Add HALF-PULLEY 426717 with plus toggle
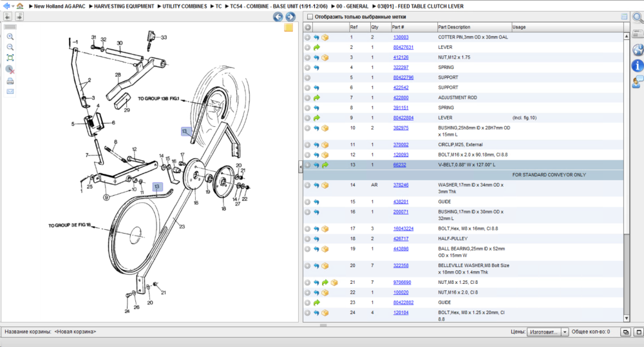 coord(307,239)
